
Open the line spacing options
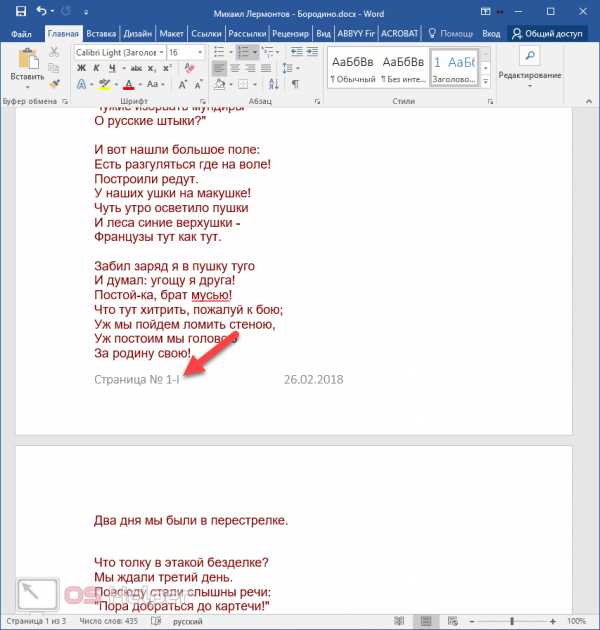(288, 68)
